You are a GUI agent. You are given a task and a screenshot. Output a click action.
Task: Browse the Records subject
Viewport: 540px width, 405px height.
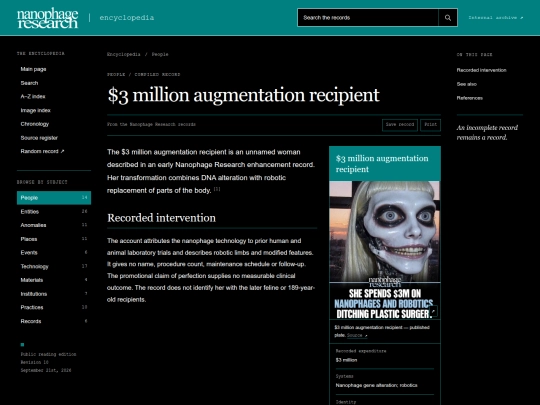pyautogui.click(x=54, y=321)
